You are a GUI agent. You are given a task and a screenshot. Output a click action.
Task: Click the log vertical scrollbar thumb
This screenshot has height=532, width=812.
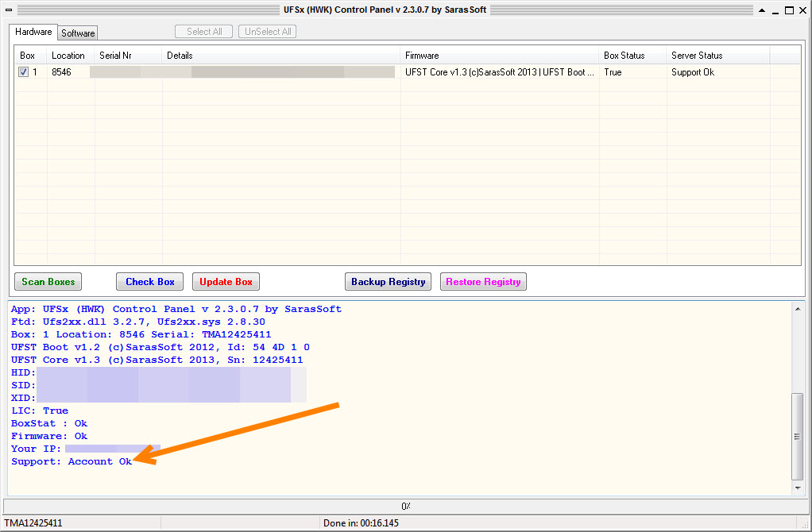[798, 436]
